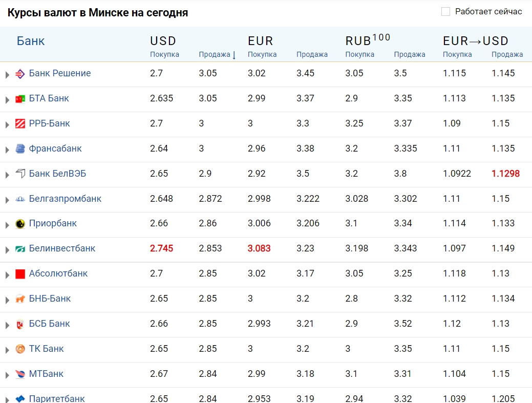Open the Банк Решение link
The height and width of the screenshot is (403, 532).
(x=60, y=73)
